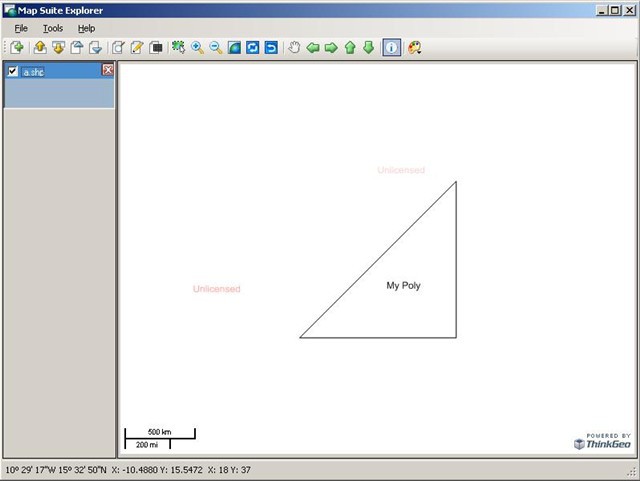This screenshot has width=640, height=481.
Task: Click the refresh map icon
Action: point(253,47)
